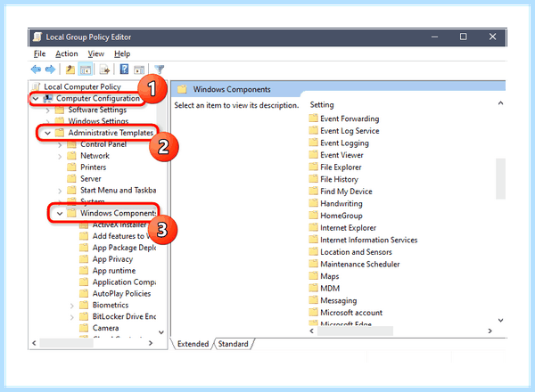The width and height of the screenshot is (535, 392).
Task: Click the Camera folder icon in tree
Action: click(84, 328)
